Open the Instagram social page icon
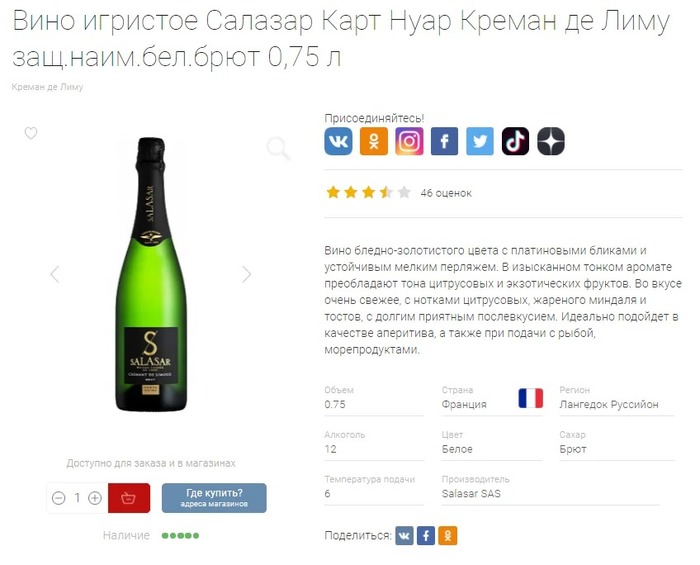700x565 pixels. pos(409,141)
